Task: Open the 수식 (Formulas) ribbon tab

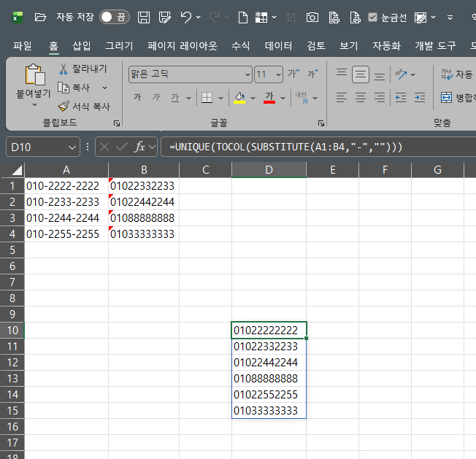Action: pos(241,45)
